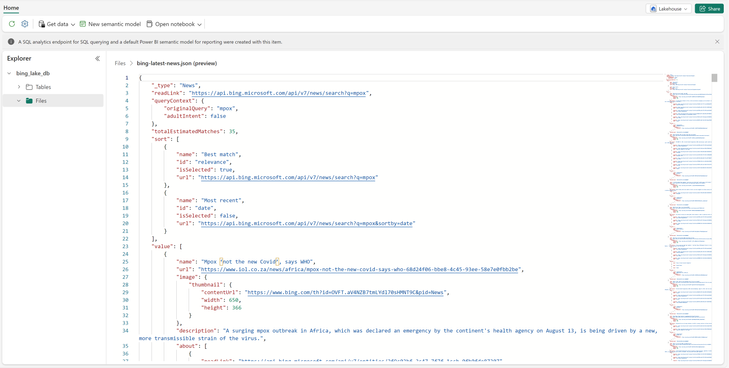Viewport: 729px width, 368px height.
Task: Open the Best match sort URL
Action: [288, 177]
